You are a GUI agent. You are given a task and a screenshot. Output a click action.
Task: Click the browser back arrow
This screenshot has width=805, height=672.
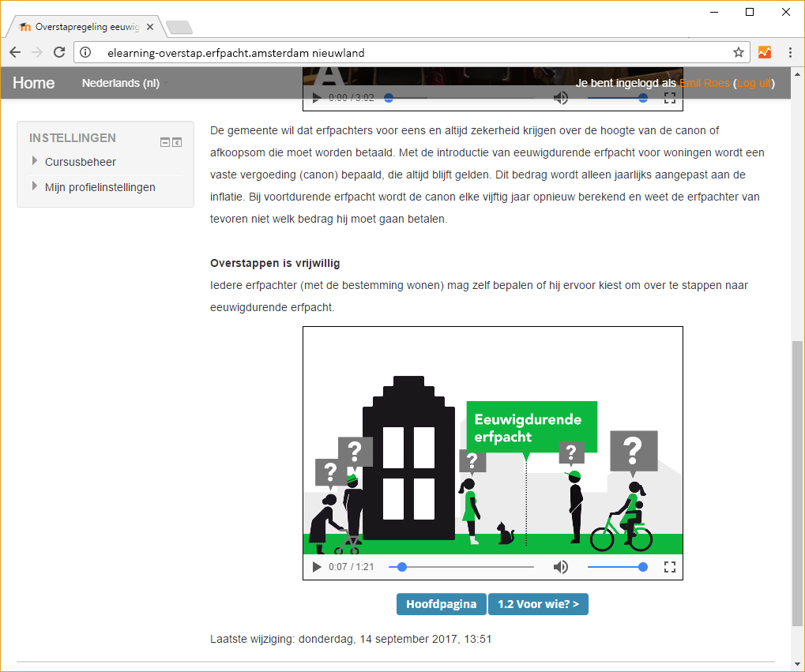[15, 52]
